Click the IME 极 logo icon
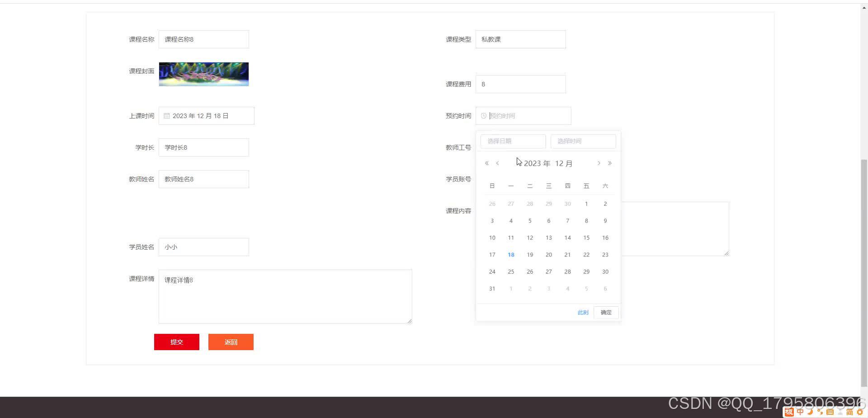Screen dimensions: 868x418 tap(789, 412)
